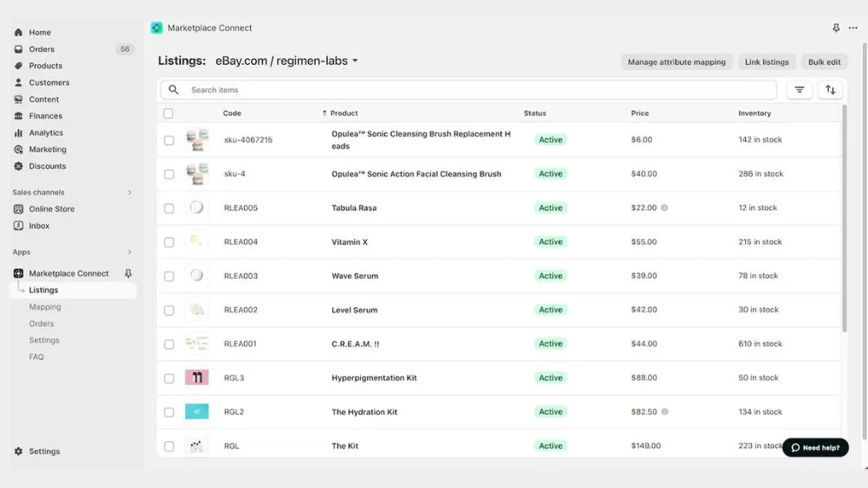This screenshot has width=868, height=488.
Task: Tick the C.R.E.A.M. !! row checkbox
Action: tap(169, 344)
